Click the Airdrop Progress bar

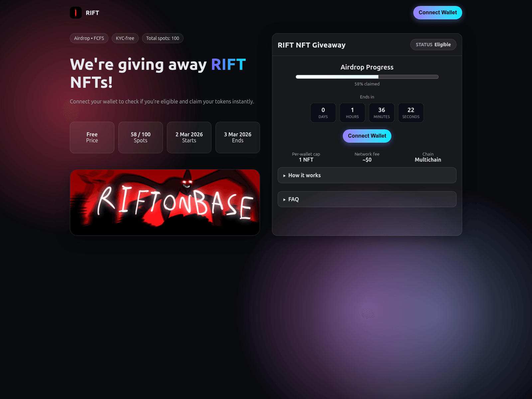367,76
